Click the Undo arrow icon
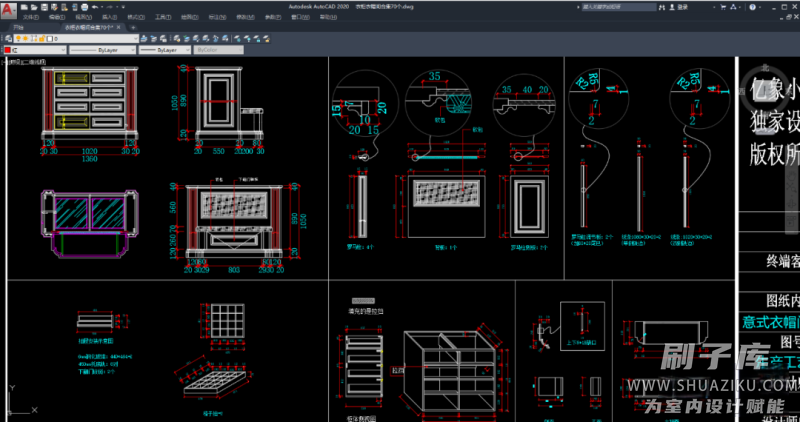The image size is (800, 422). click(94, 6)
